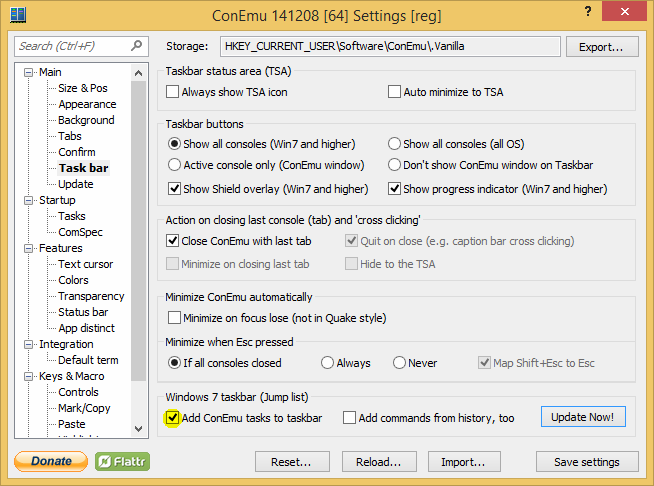Open the Status bar settings page

click(x=82, y=312)
